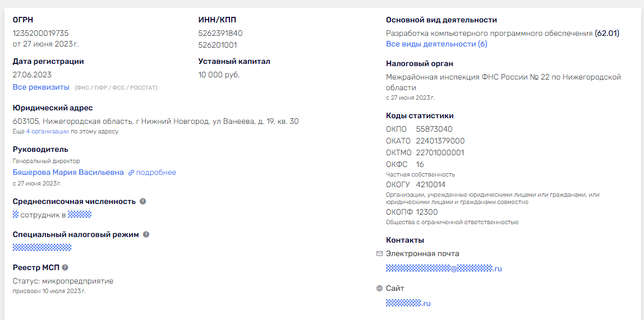Viewport: 644px width, 320px height.
Task: Click the подробнее link for the director
Action: [156, 173]
